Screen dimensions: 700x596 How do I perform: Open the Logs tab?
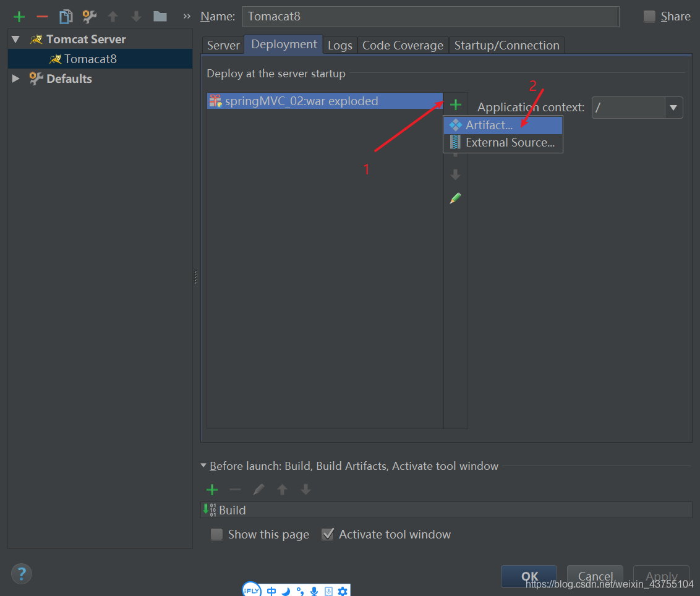(x=339, y=45)
